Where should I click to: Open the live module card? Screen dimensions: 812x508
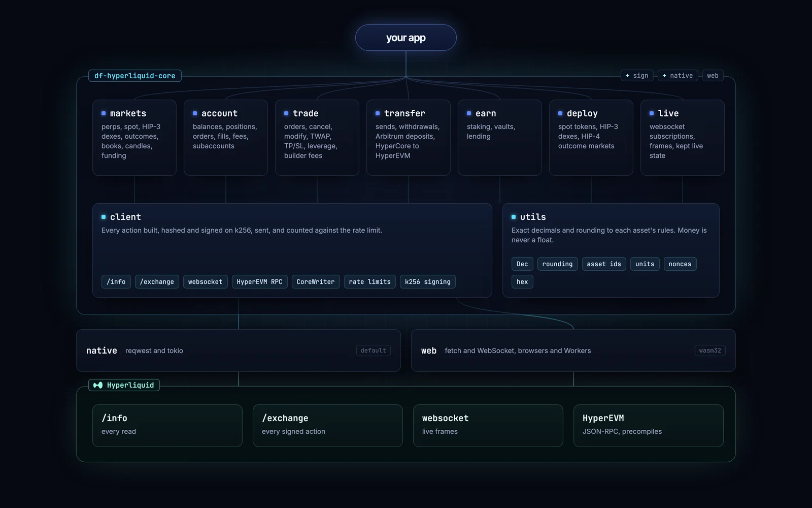[x=683, y=138]
